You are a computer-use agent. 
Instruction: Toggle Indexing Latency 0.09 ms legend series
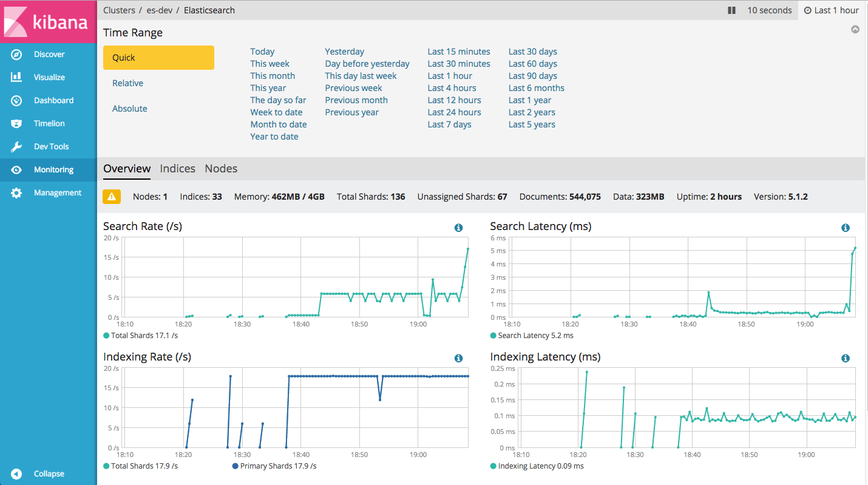[537, 466]
